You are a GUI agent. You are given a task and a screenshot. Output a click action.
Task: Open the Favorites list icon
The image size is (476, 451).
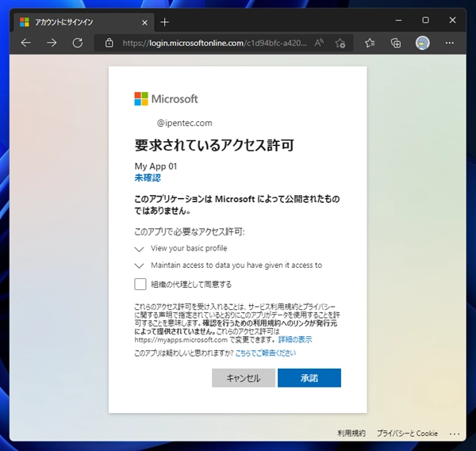tap(370, 43)
